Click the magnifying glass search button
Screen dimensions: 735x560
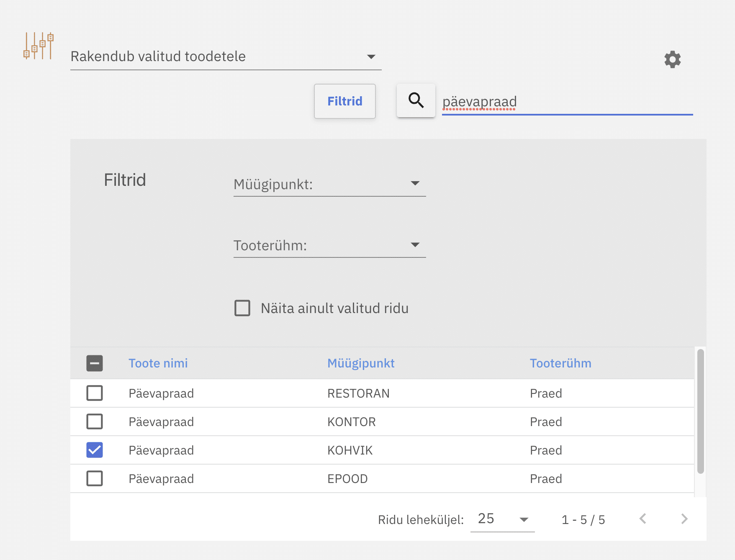[416, 101]
